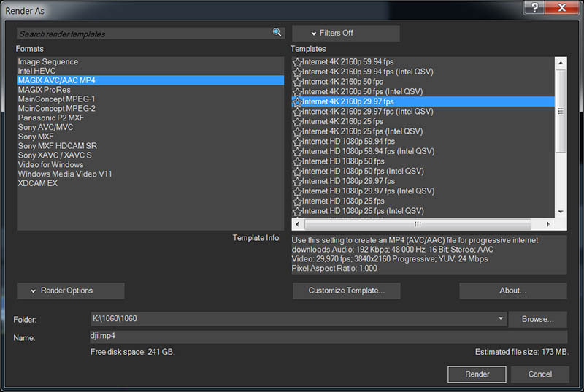This screenshot has height=392, width=584.
Task: Cancel the Render As dialog
Action: (539, 374)
